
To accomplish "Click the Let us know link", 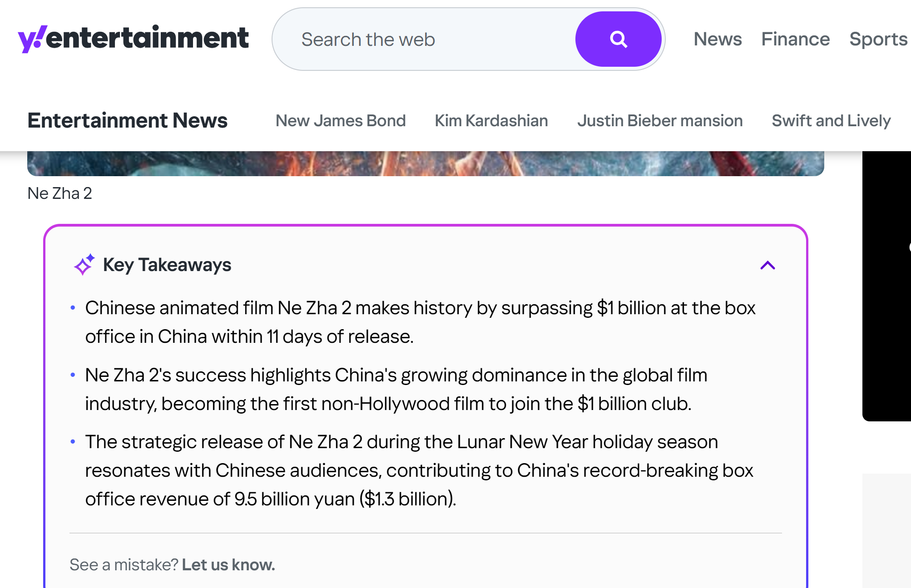I will 228,564.
